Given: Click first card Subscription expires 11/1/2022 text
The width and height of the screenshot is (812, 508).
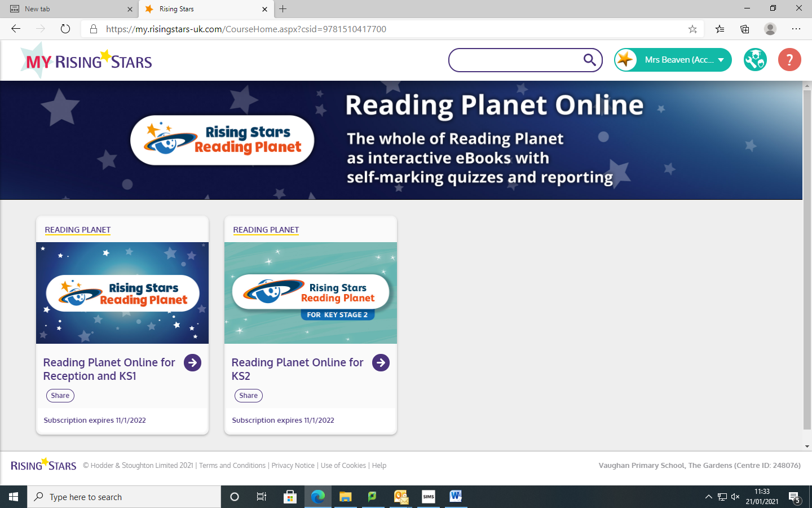Looking at the screenshot, I should pyautogui.click(x=95, y=421).
